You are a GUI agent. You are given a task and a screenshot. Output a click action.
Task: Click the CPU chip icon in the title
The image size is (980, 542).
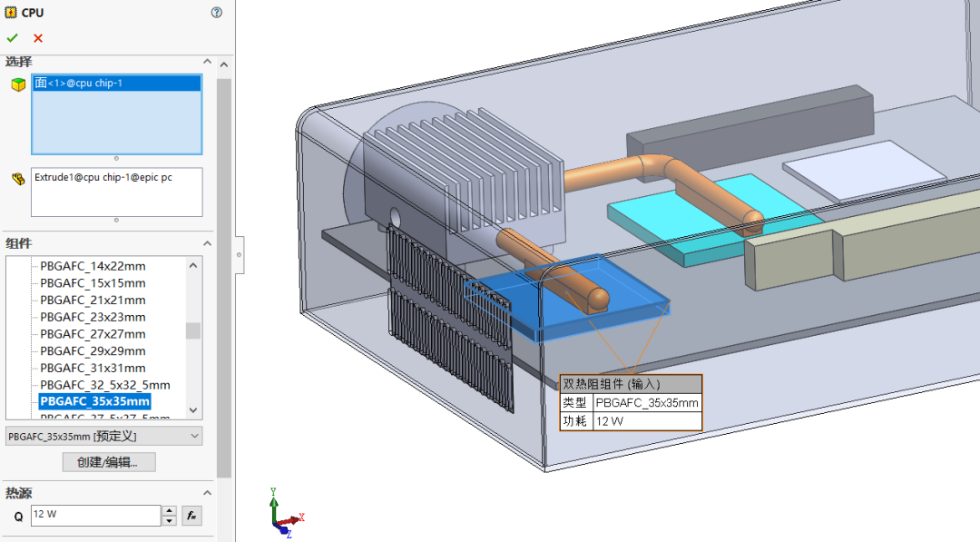[10, 12]
